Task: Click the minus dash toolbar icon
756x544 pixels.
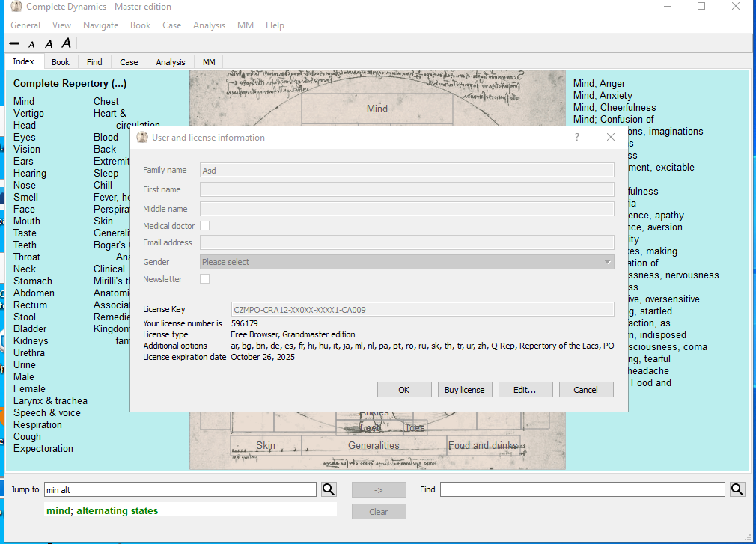Action: (14, 44)
